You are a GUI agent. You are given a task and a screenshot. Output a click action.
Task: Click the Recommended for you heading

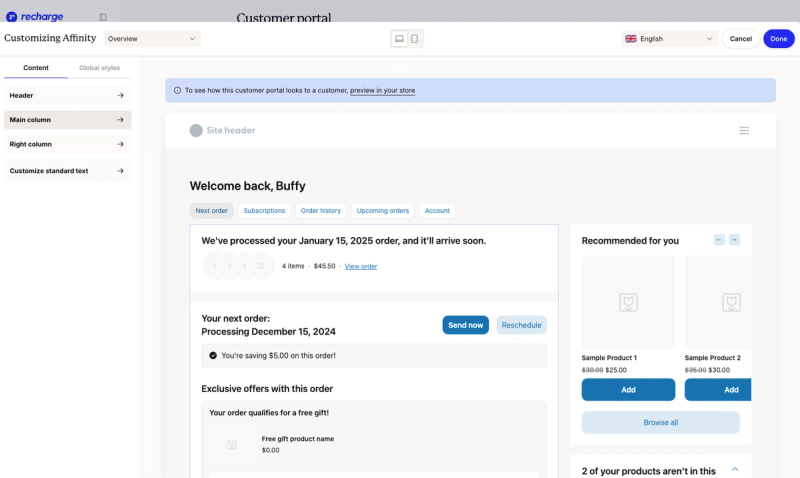click(630, 241)
